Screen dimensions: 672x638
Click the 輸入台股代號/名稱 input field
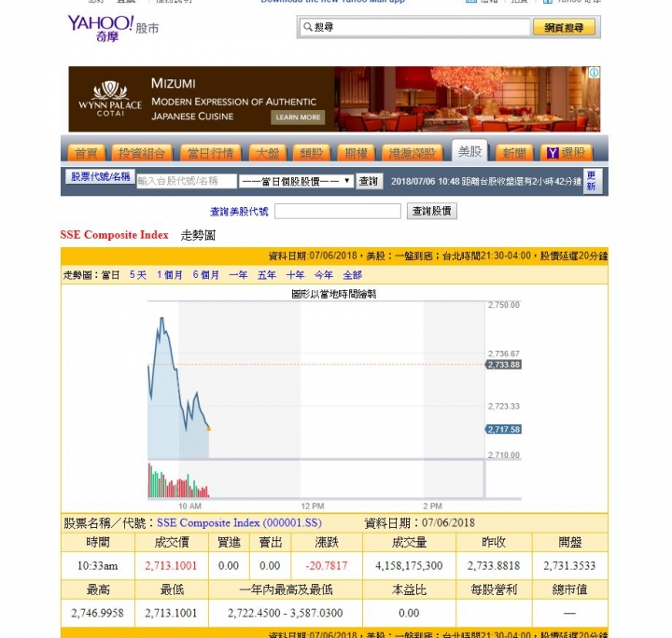pos(187,181)
